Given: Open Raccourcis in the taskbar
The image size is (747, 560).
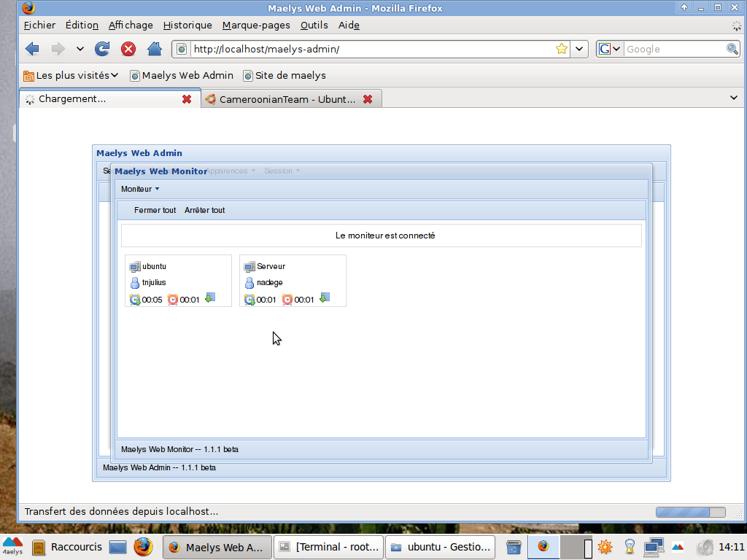Looking at the screenshot, I should pyautogui.click(x=68, y=547).
